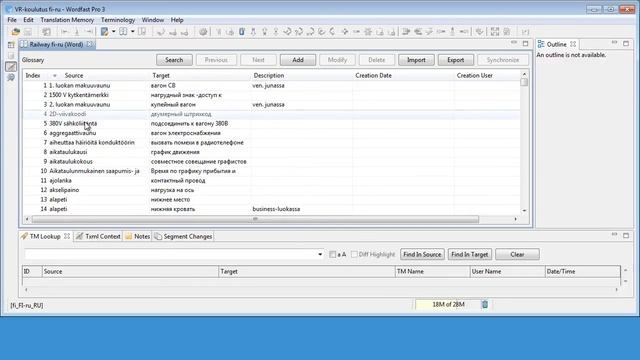Click the glossary horizontal scroll right arrow

coord(516,219)
